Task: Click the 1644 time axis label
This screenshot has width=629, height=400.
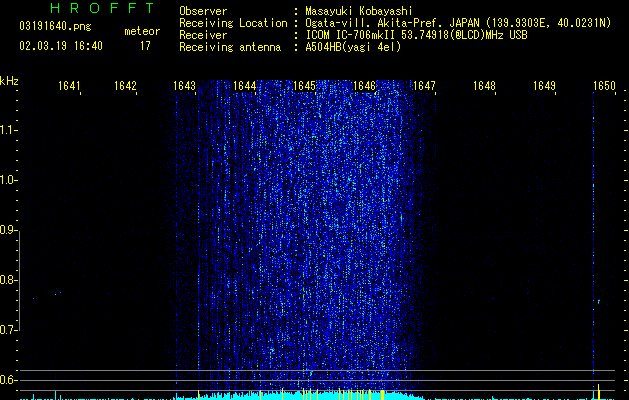Action: click(244, 86)
